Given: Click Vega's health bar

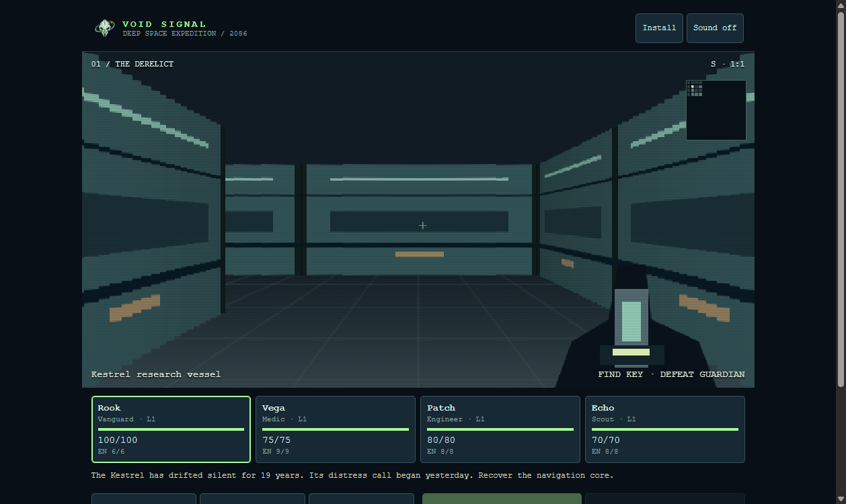Looking at the screenshot, I should point(336,429).
